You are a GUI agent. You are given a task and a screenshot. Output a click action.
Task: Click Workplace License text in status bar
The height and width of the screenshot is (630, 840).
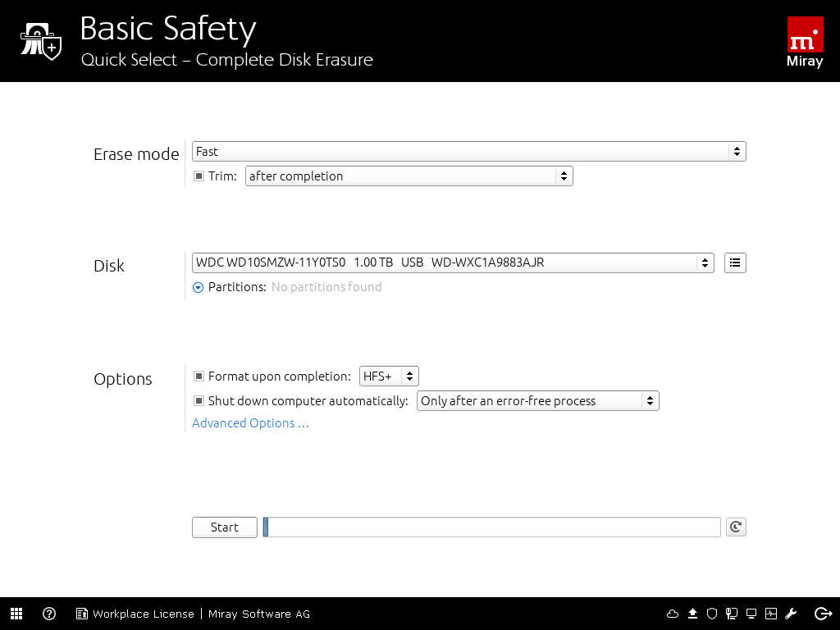point(144,614)
